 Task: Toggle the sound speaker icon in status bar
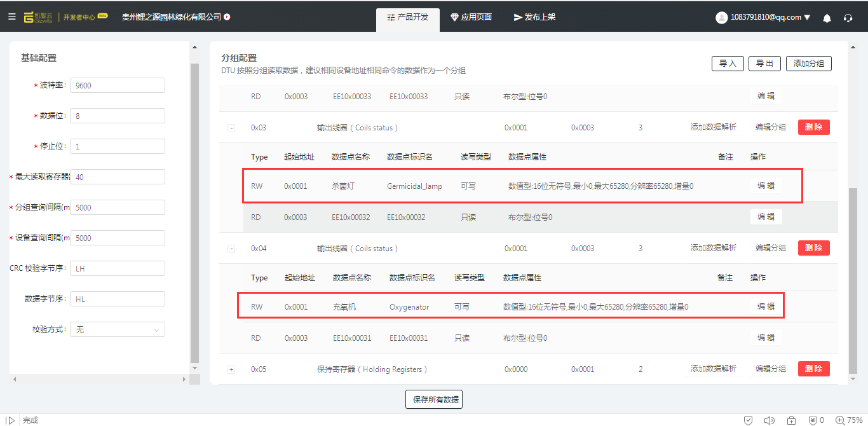[770, 420]
